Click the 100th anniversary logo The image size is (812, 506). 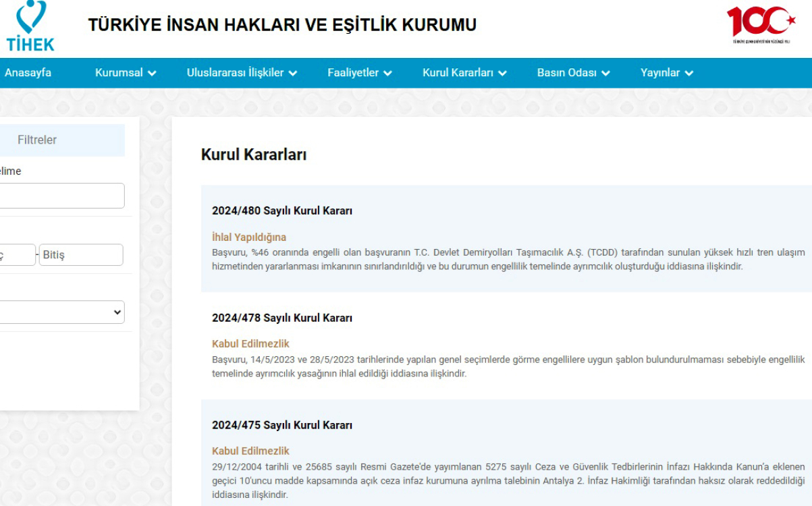(761, 24)
